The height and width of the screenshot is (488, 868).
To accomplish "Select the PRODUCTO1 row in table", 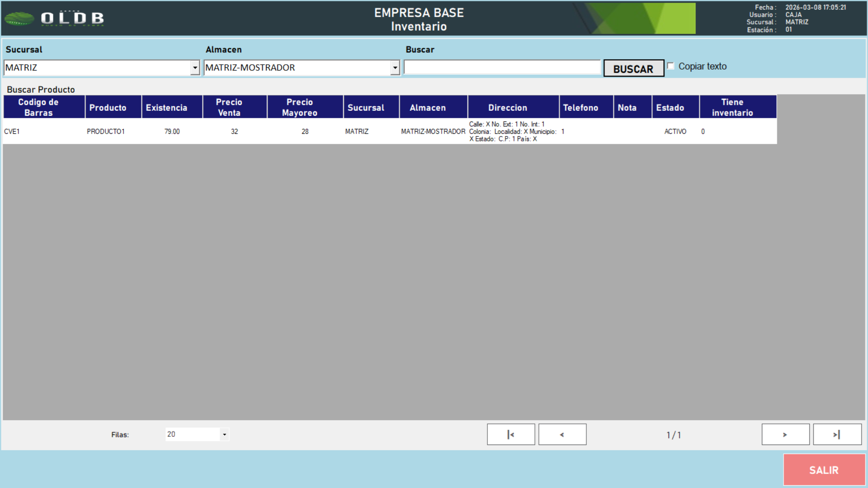I will click(106, 131).
